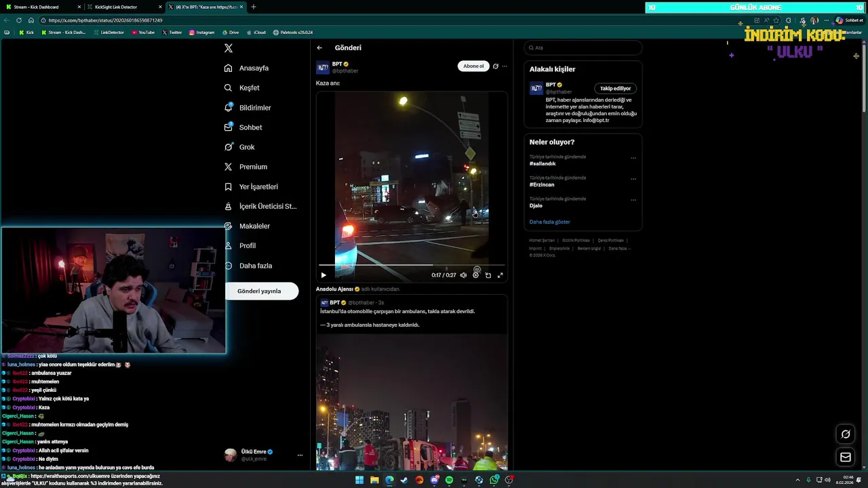Go to Profil page
The image size is (868, 488).
(x=240, y=245)
